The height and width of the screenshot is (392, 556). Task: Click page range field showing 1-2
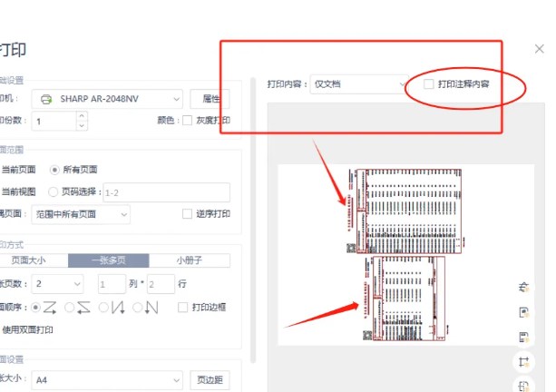[x=166, y=192]
